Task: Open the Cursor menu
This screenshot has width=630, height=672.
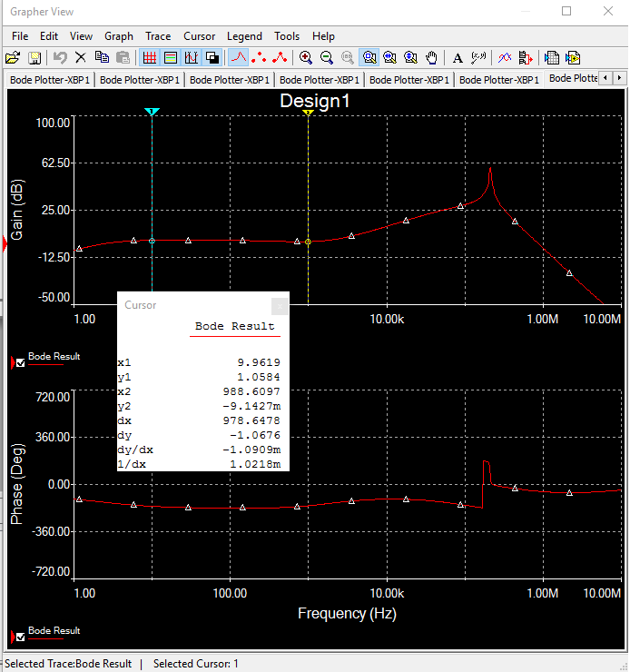Action: [199, 36]
